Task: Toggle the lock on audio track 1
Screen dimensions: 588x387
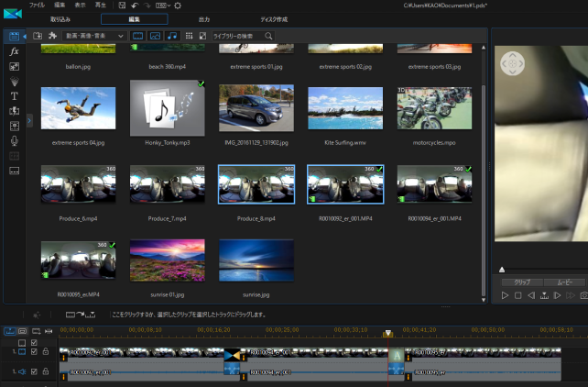Action: [x=46, y=371]
